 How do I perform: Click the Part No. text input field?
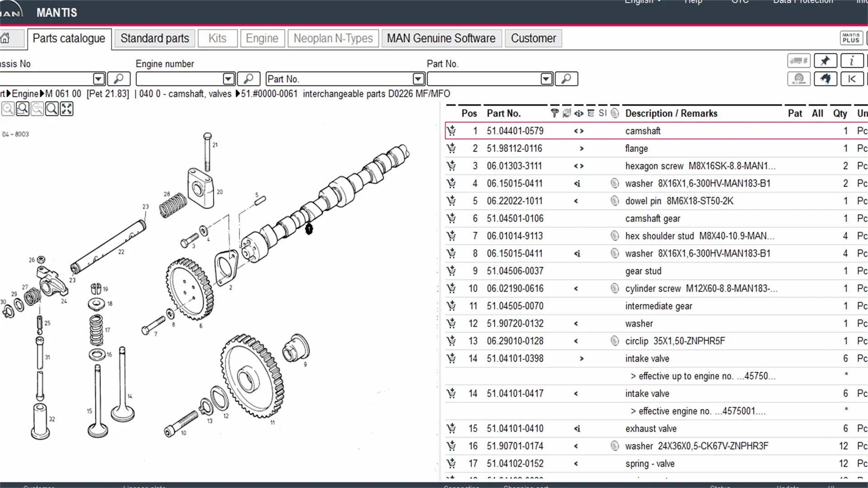click(x=483, y=79)
